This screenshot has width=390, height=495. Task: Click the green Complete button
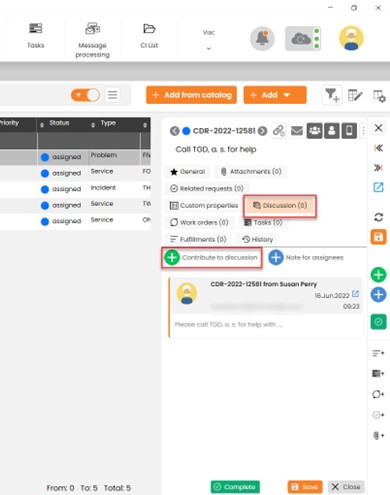tap(235, 487)
